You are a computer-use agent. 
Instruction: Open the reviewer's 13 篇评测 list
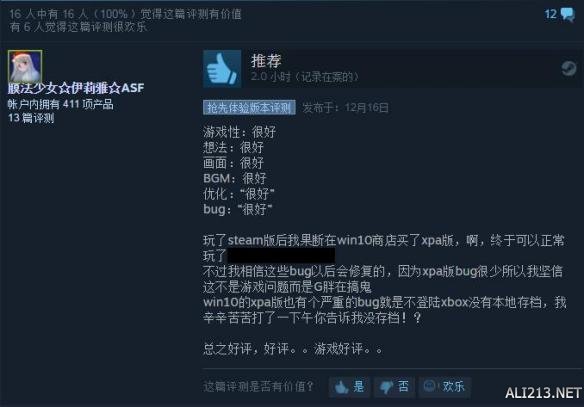[31, 118]
